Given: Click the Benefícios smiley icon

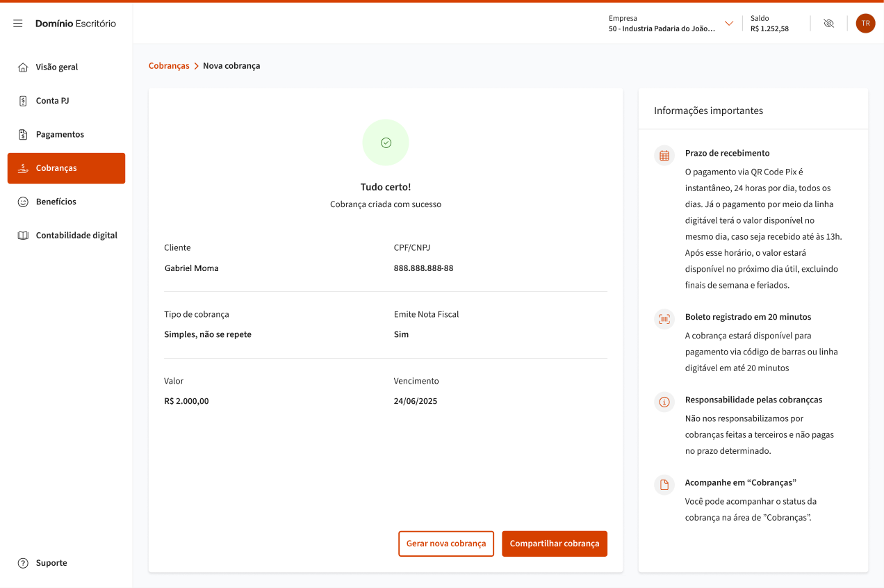Looking at the screenshot, I should (x=23, y=202).
